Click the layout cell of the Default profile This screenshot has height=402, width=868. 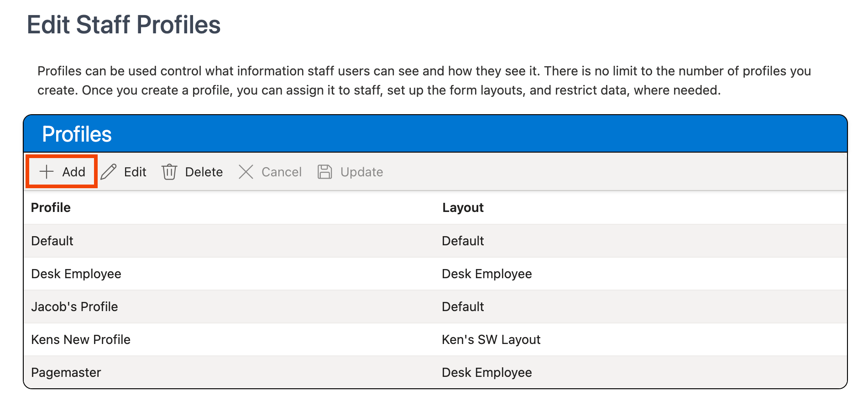click(463, 241)
